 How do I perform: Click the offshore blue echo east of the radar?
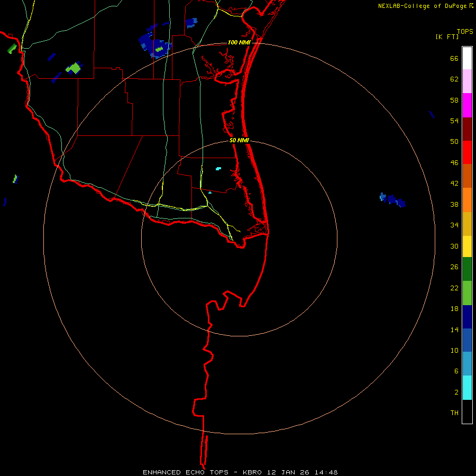[392, 200]
